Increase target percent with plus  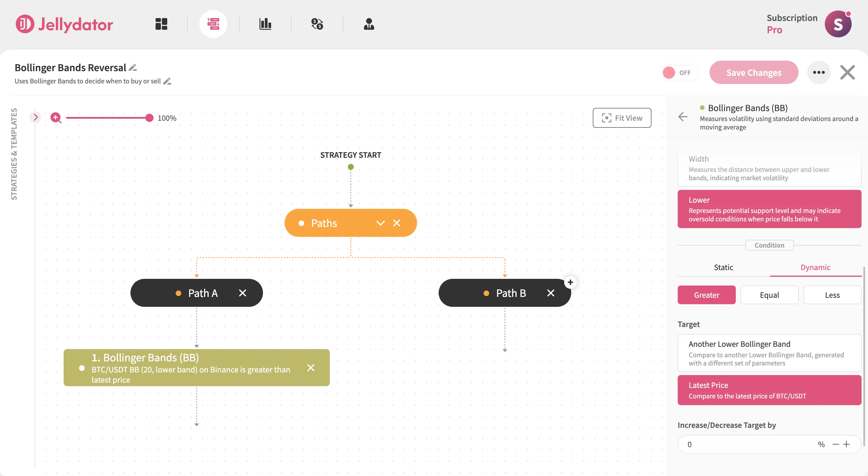coord(846,444)
